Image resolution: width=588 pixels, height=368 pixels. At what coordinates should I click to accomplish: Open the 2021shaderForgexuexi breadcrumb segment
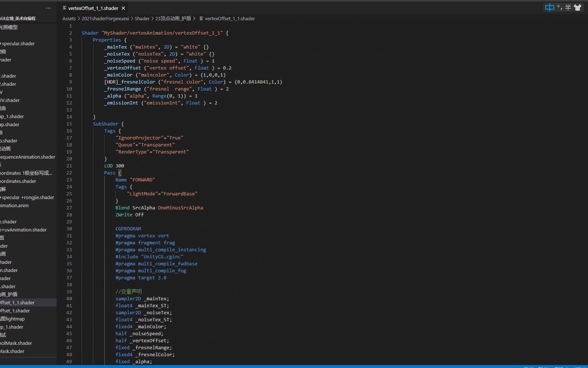coord(105,18)
